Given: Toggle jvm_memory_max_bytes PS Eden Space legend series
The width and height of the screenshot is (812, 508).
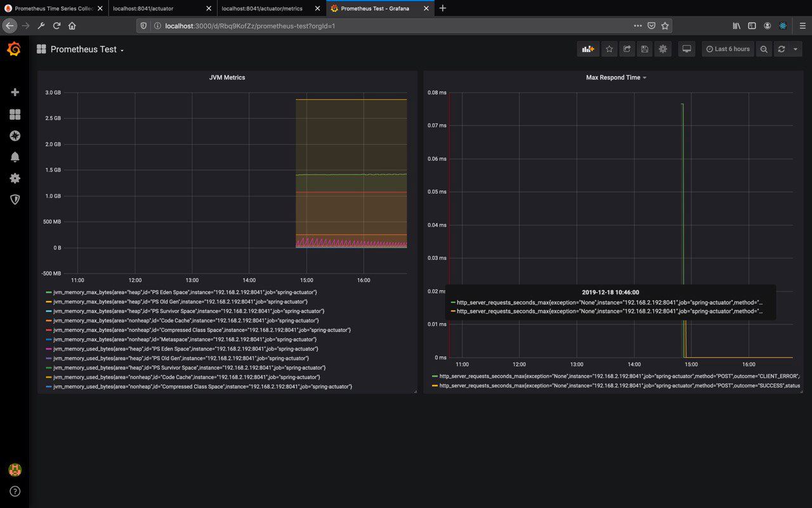Looking at the screenshot, I should coord(185,292).
